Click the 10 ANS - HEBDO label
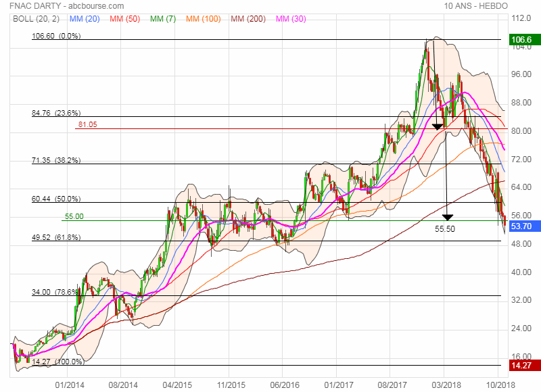The width and height of the screenshot is (541, 392). pyautogui.click(x=476, y=6)
